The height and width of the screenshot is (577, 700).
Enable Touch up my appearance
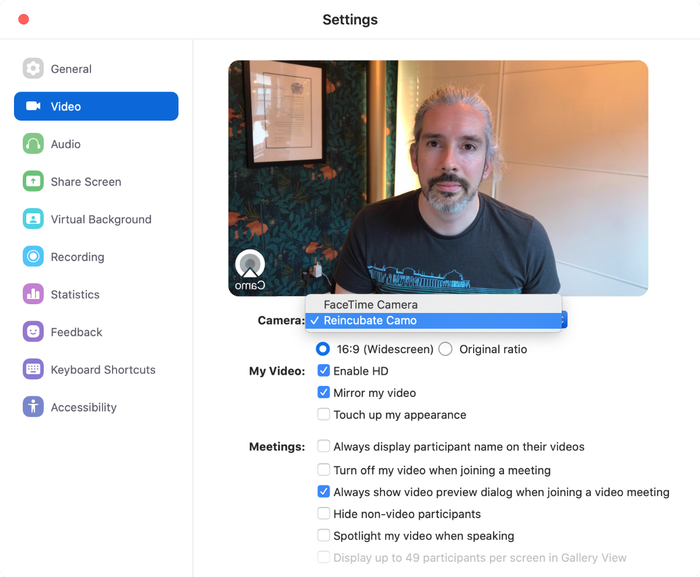pyautogui.click(x=324, y=414)
